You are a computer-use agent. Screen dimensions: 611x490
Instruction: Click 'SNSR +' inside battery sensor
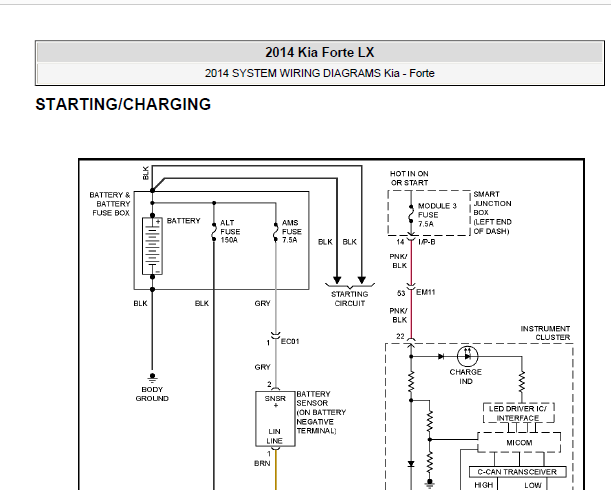click(x=275, y=402)
